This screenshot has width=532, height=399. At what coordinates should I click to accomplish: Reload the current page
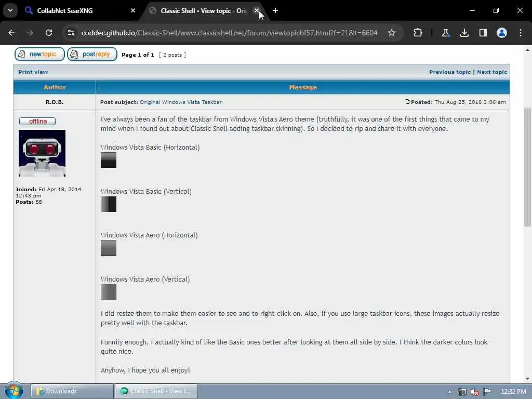(49, 33)
